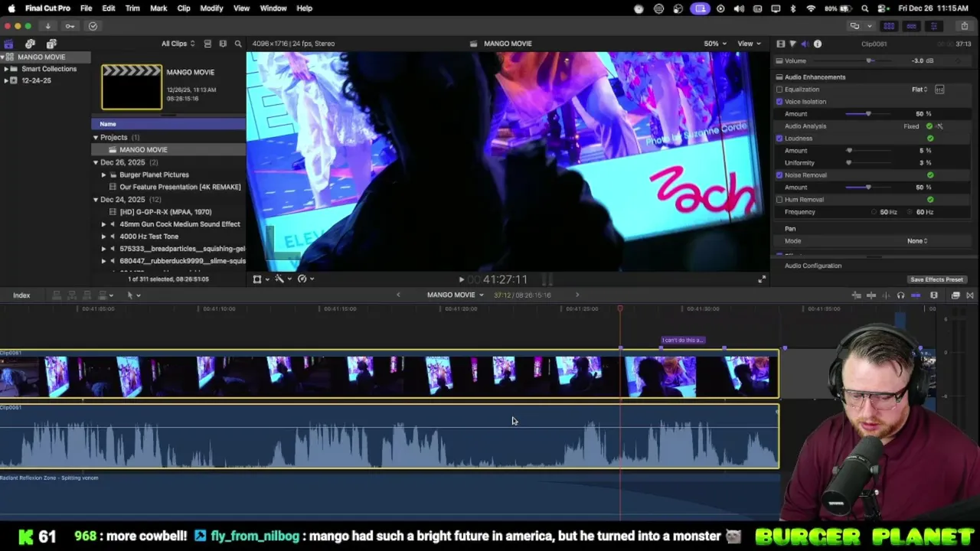Image resolution: width=980 pixels, height=551 pixels.
Task: Select the 50 Hz frequency radio button
Action: click(x=874, y=212)
